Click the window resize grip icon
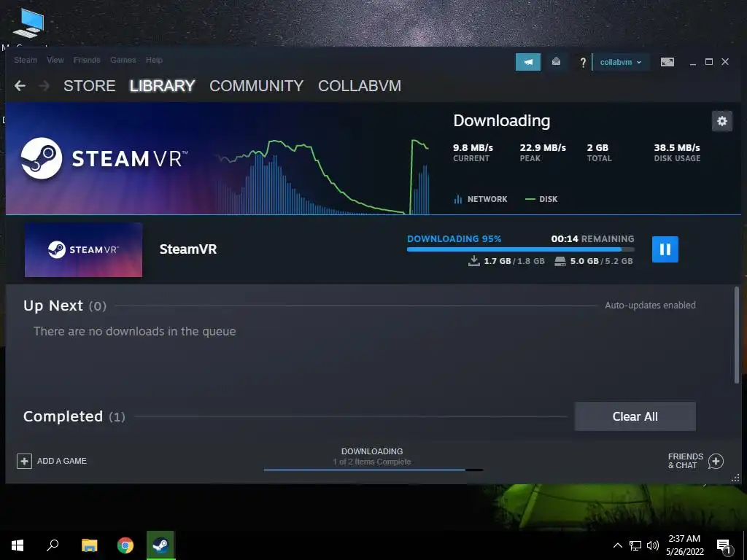The image size is (747, 560). (735, 478)
